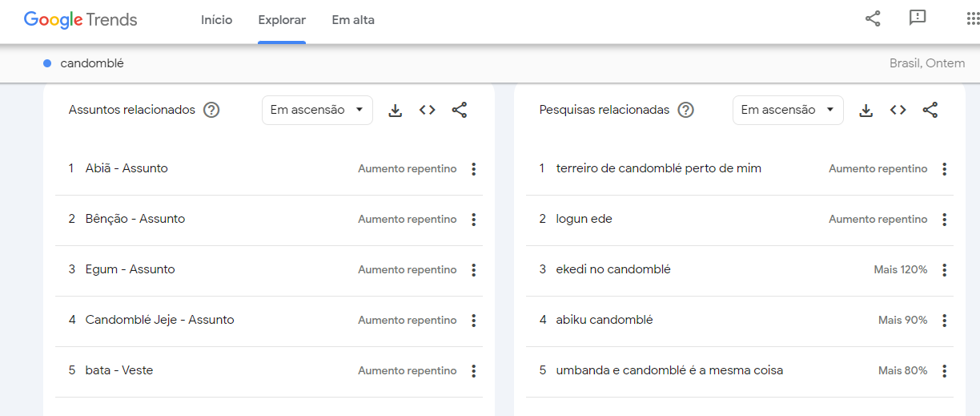Open the send feedback icon in header
This screenshot has width=980, height=416.
point(918,18)
